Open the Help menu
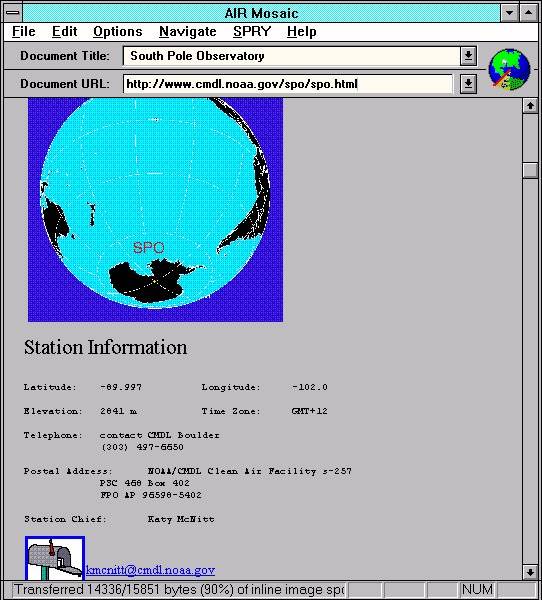The image size is (542, 600). (302, 31)
